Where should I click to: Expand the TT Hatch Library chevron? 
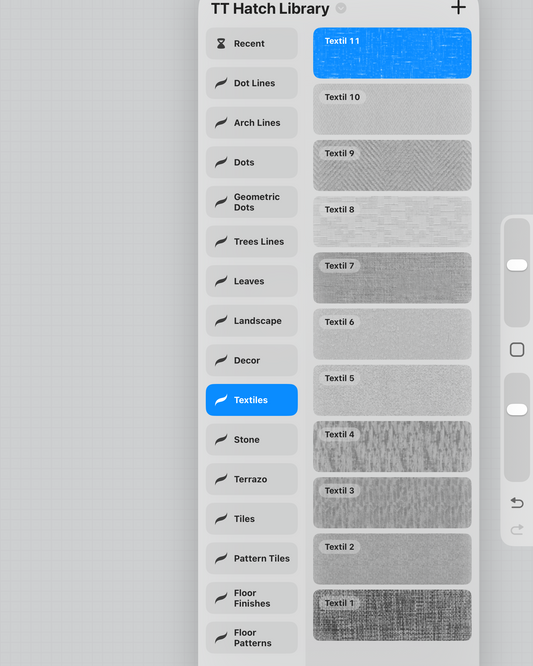[341, 8]
